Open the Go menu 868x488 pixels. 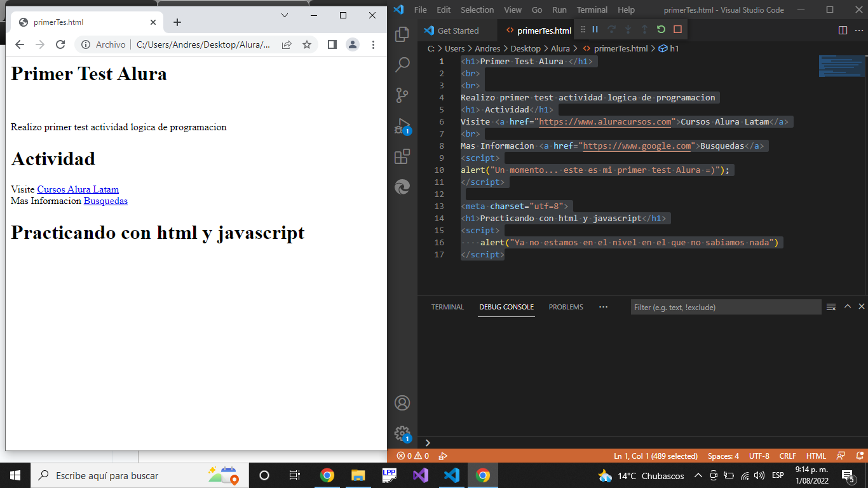537,10
